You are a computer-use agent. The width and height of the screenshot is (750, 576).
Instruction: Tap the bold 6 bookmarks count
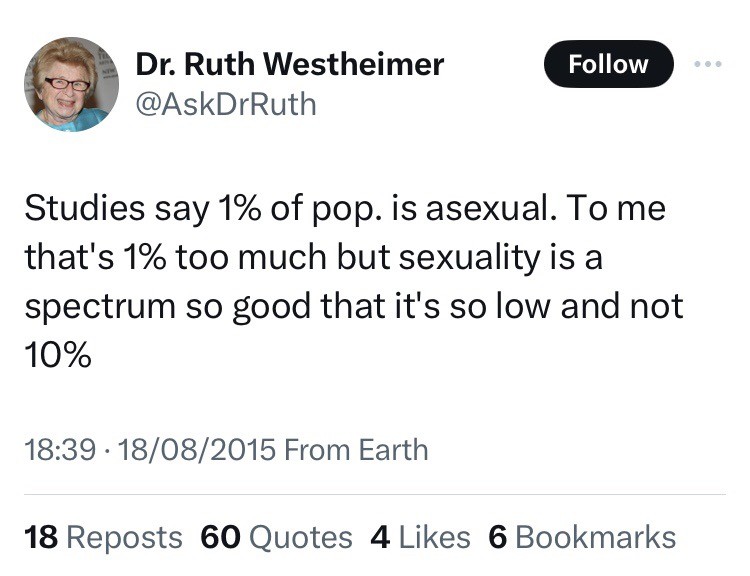coord(497,537)
